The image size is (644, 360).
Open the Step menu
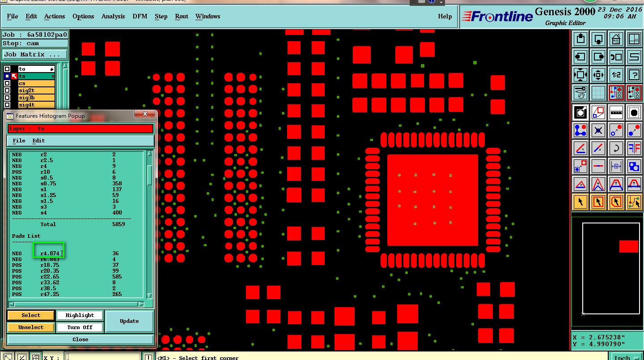161,16
